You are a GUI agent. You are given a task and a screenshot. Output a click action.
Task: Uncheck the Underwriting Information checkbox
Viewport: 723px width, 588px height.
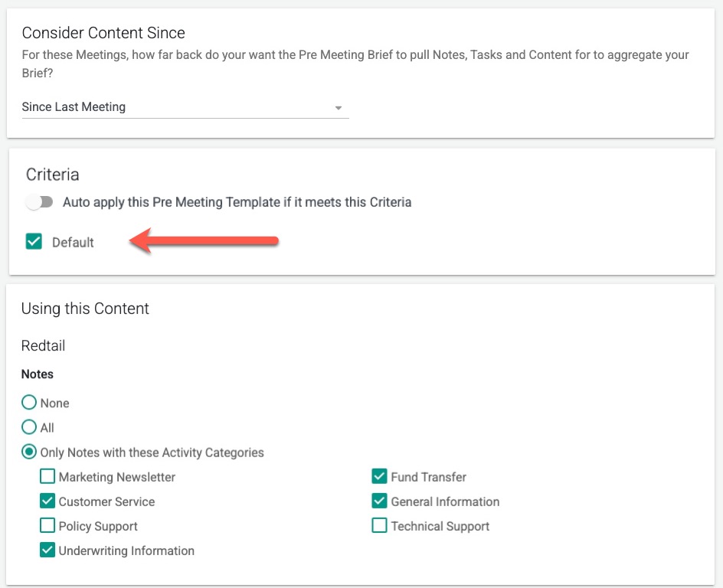(x=47, y=550)
